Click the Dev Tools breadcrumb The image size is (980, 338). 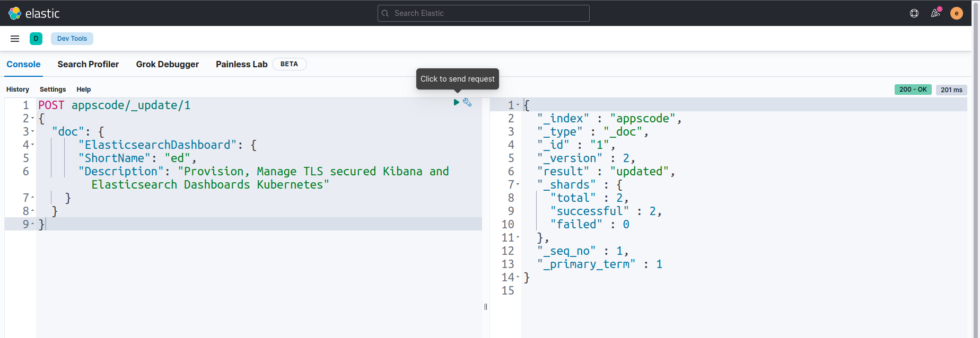tap(72, 39)
